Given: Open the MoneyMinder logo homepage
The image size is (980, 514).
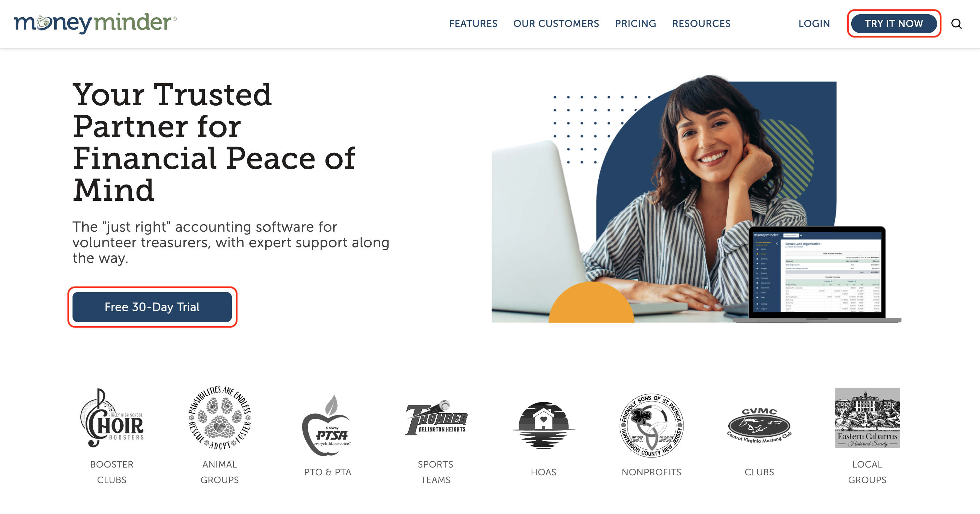Looking at the screenshot, I should (95, 23).
